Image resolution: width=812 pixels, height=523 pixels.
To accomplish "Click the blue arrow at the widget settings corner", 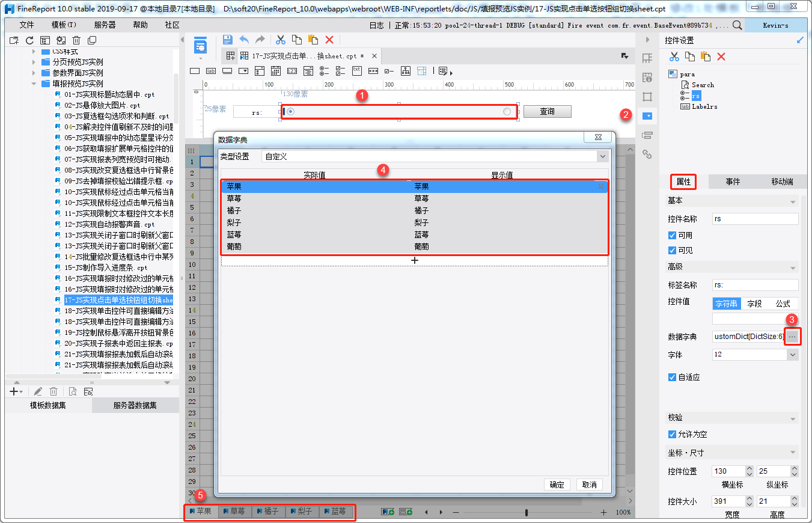I will tap(800, 40).
